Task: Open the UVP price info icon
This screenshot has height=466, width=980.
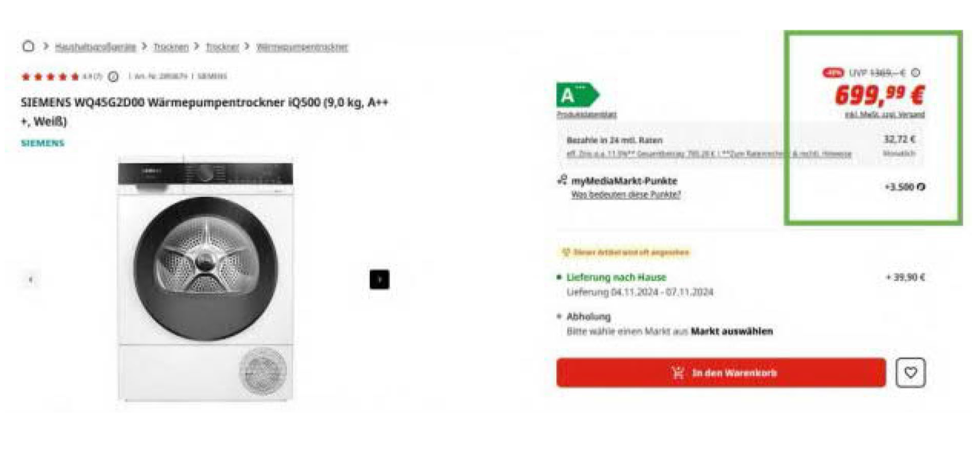Action: (916, 73)
